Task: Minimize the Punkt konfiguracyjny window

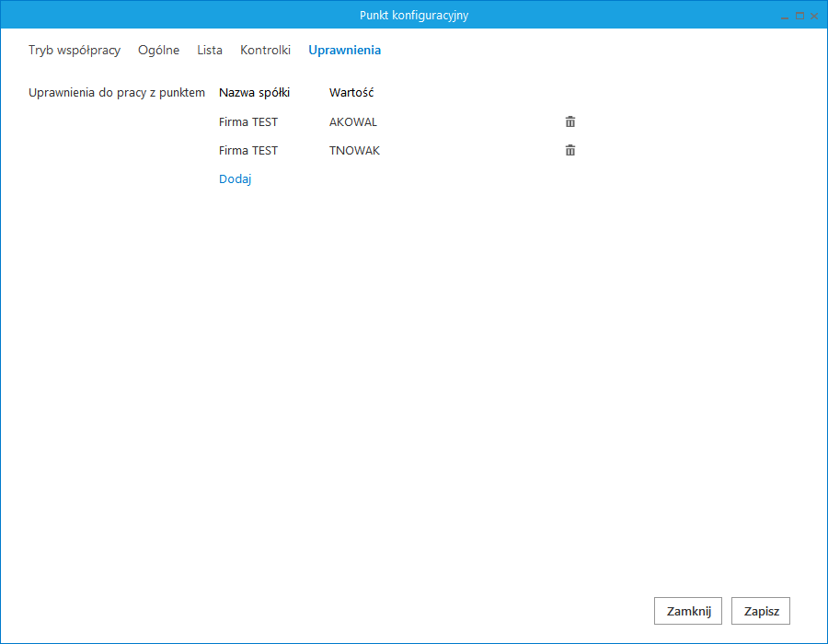Action: [x=785, y=17]
